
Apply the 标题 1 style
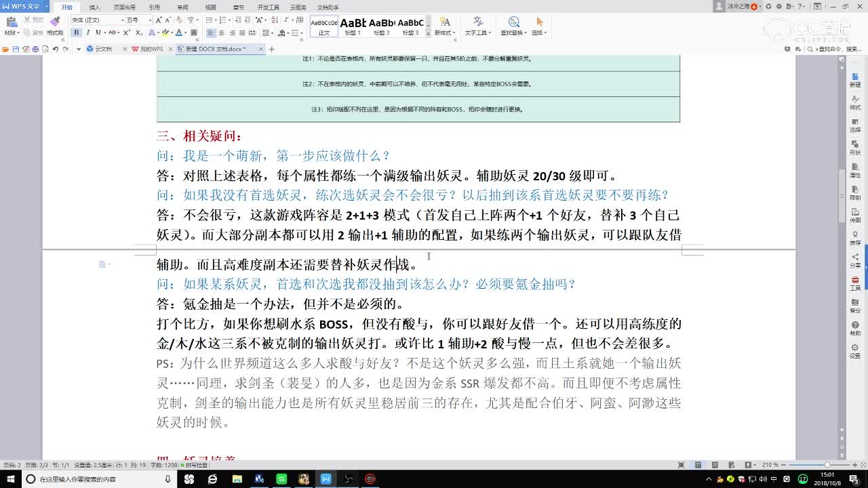353,27
